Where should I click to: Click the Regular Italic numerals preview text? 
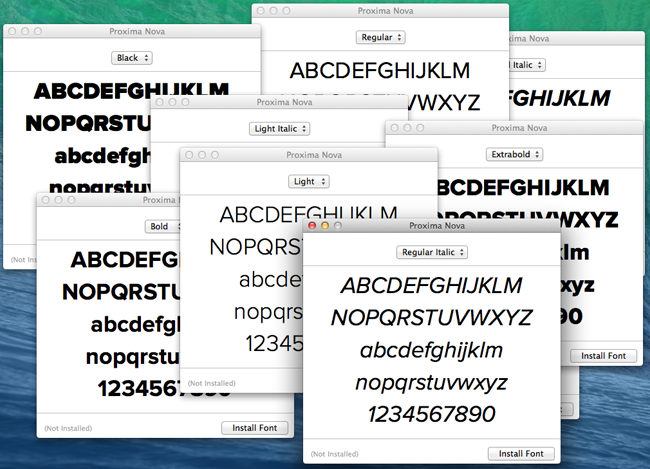(x=431, y=414)
